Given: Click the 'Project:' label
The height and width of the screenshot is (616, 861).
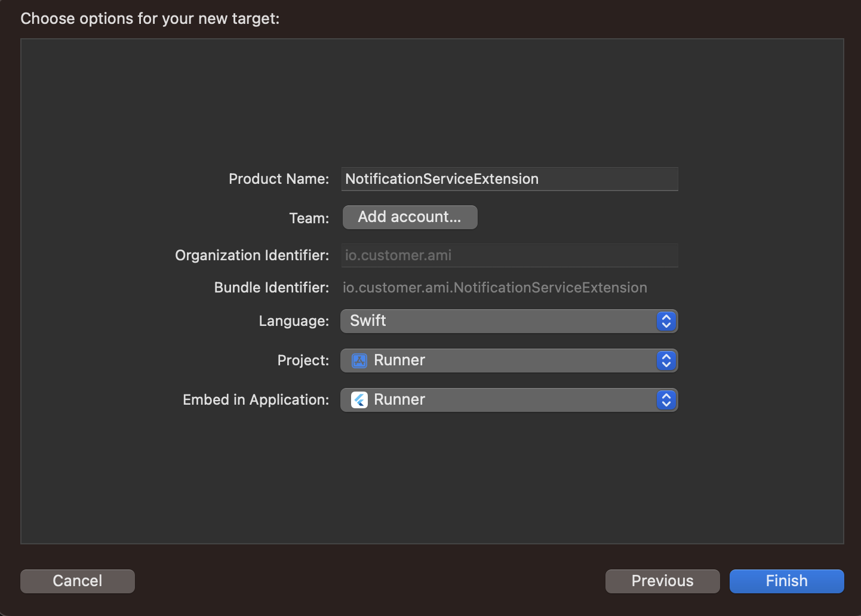Looking at the screenshot, I should tap(303, 361).
